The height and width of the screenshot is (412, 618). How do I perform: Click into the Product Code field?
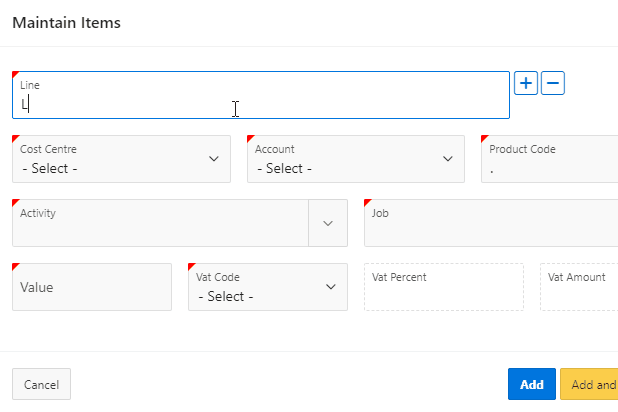(549, 159)
